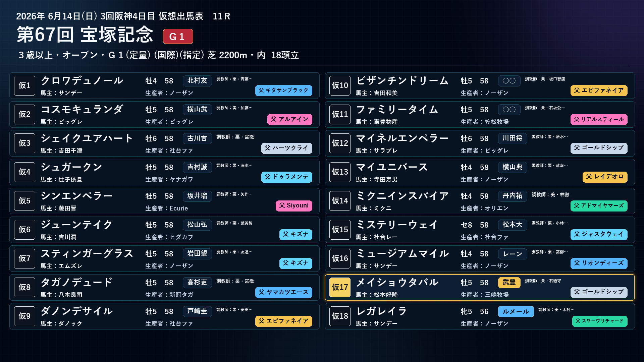Viewport: 644px width, 362px height.
Task: Open horse name シンエンペラー
Action: (76, 196)
